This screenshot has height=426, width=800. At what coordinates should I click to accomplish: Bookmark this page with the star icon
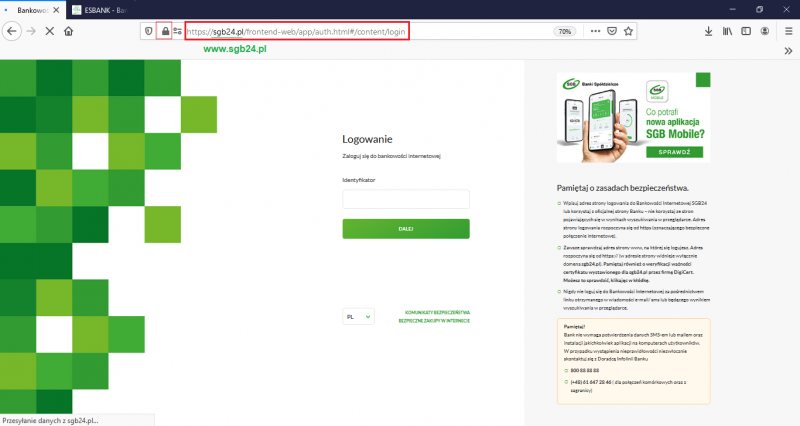[x=628, y=31]
